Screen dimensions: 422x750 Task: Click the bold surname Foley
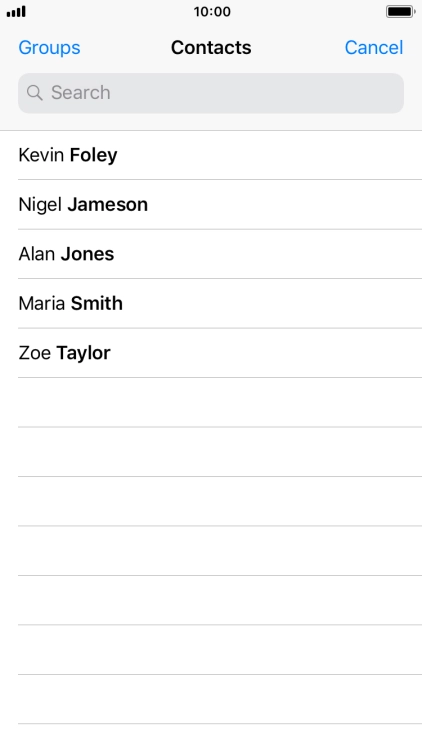[93, 155]
